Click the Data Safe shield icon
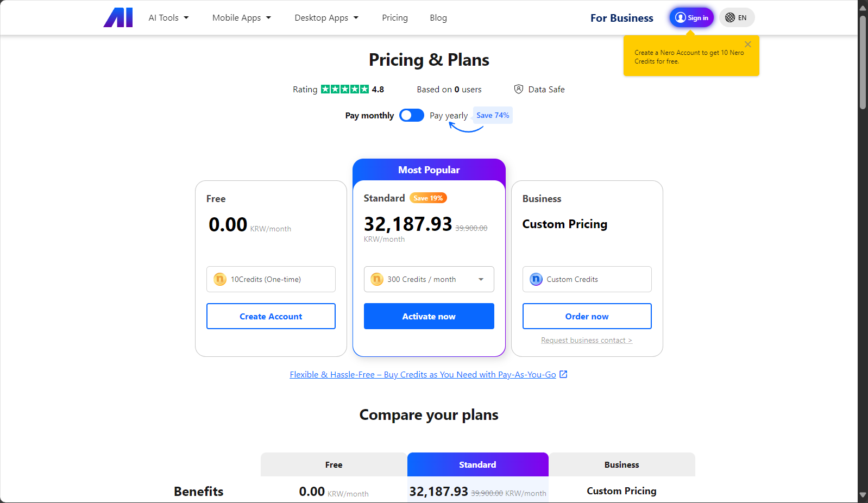This screenshot has width=868, height=503. 519,89
